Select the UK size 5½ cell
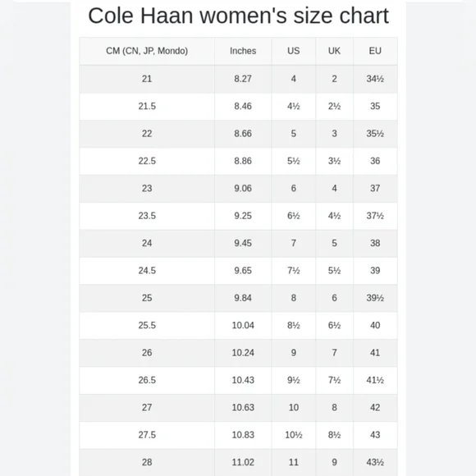Screen dimensions: 476x476 [x=334, y=271]
